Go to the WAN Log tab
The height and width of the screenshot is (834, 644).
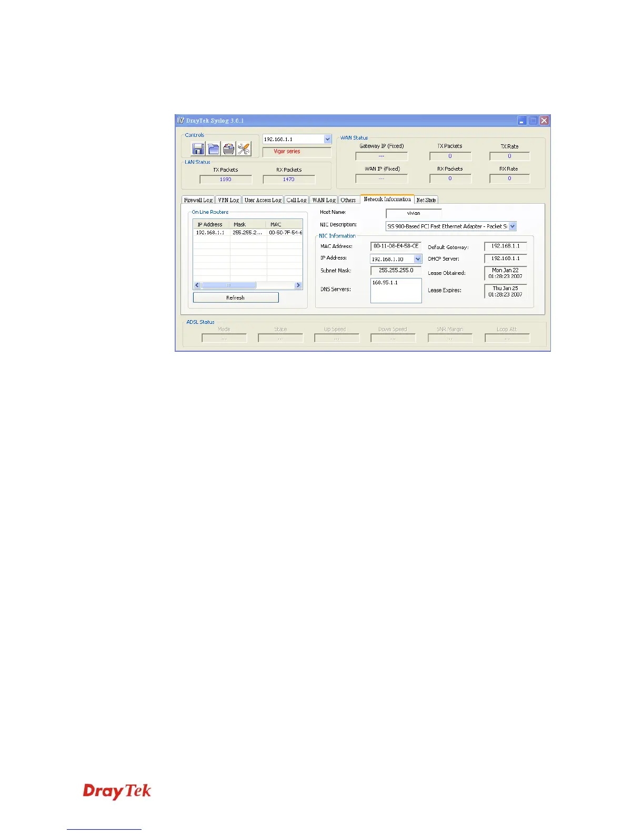(x=324, y=200)
